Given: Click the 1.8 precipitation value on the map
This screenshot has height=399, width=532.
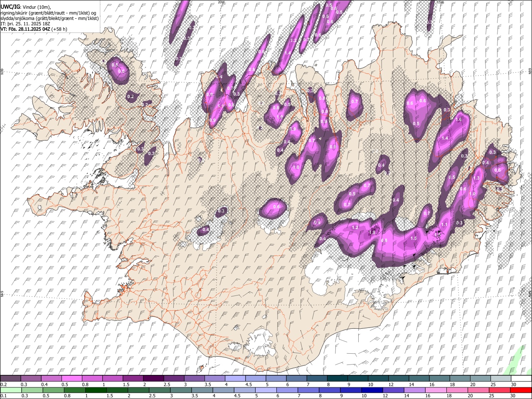Looking at the screenshot, I should point(372,232).
